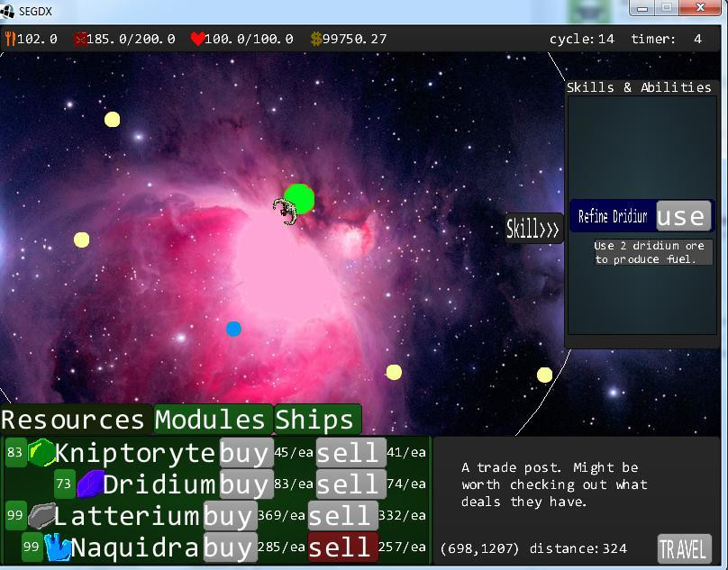Buy Latterium at 369 each
Screen dimensions: 728x570
point(231,516)
